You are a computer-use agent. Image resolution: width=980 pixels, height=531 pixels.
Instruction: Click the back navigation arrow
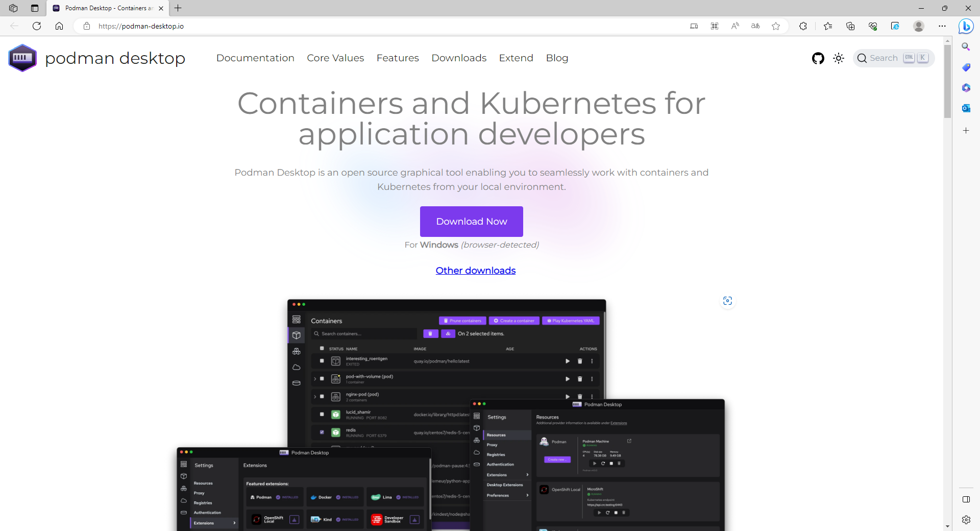pyautogui.click(x=14, y=26)
